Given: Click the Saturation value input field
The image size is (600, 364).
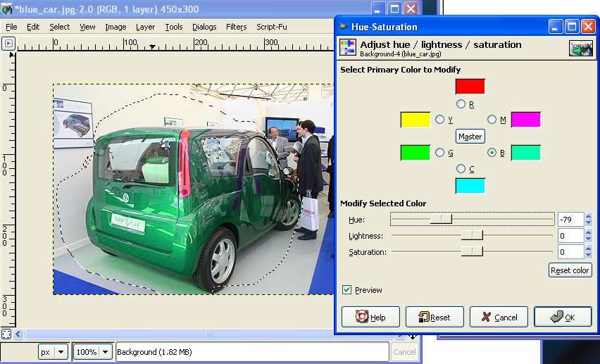Looking at the screenshot, I should coord(570,252).
